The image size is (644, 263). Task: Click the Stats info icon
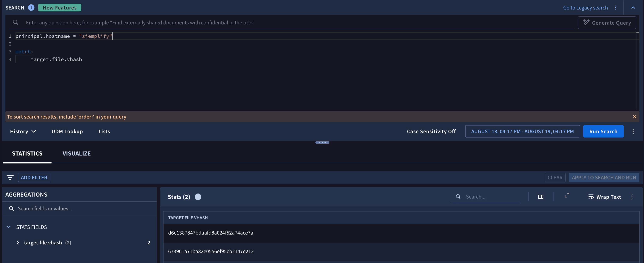[198, 197]
